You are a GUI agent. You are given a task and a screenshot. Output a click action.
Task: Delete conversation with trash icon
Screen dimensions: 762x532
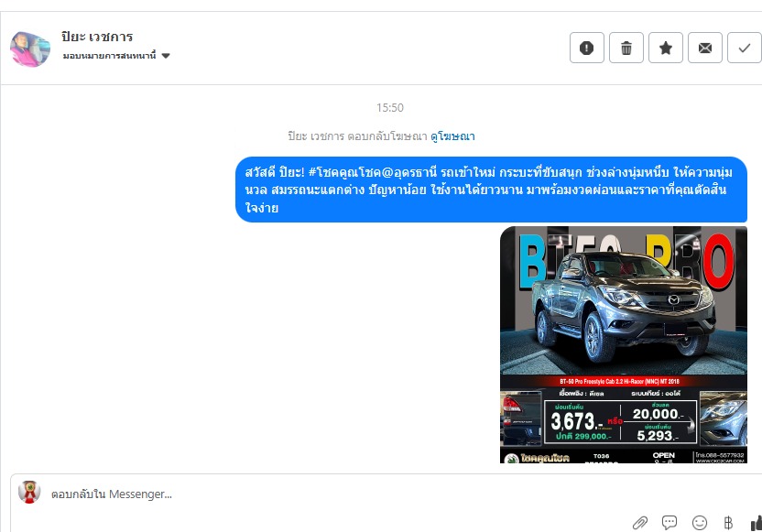(626, 48)
